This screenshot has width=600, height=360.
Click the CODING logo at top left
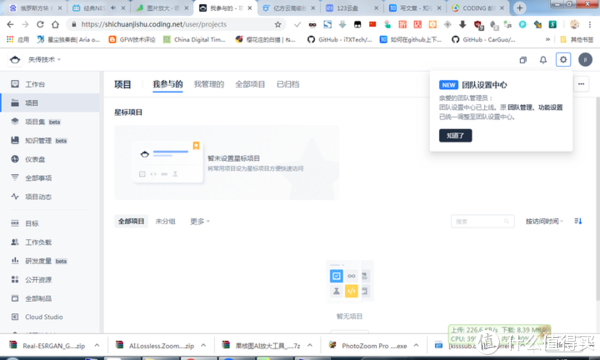[15, 60]
